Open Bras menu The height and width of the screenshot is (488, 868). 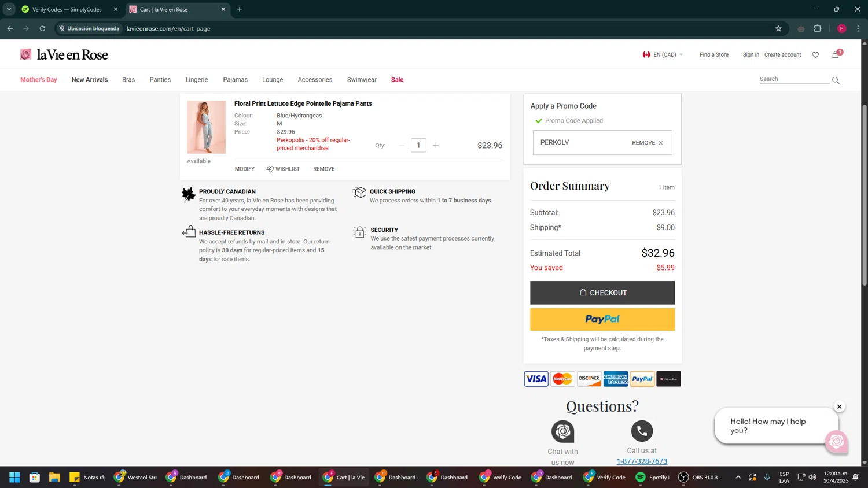pyautogui.click(x=128, y=80)
